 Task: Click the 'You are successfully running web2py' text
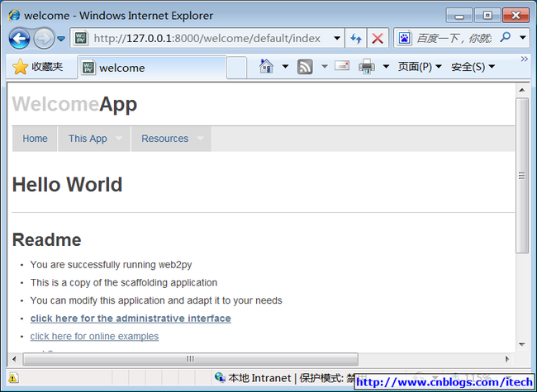111,265
